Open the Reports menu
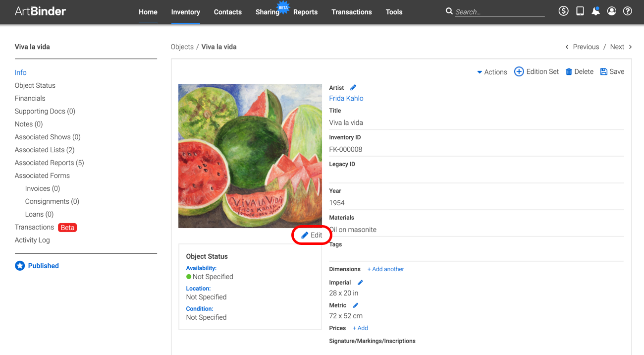The image size is (644, 355). pos(305,12)
